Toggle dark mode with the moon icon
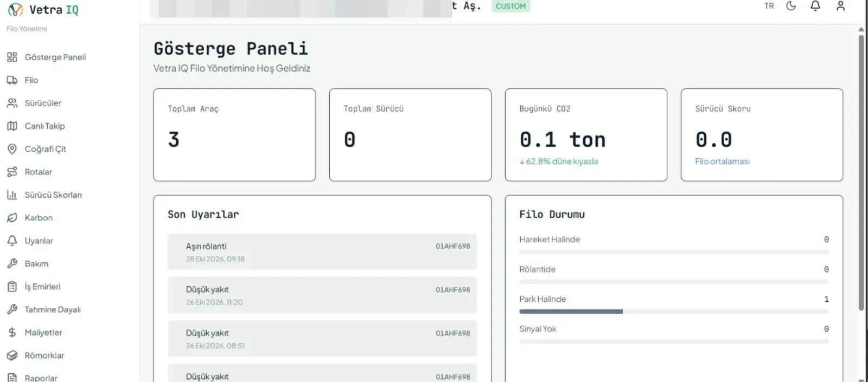 [x=791, y=6]
